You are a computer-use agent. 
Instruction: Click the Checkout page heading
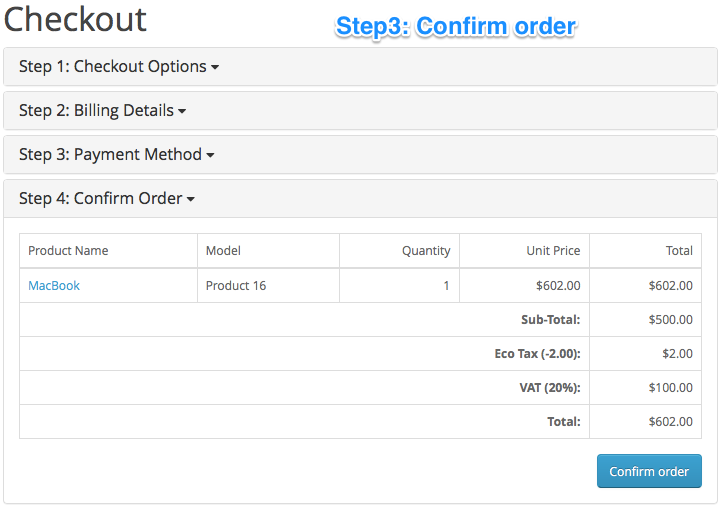coord(75,19)
